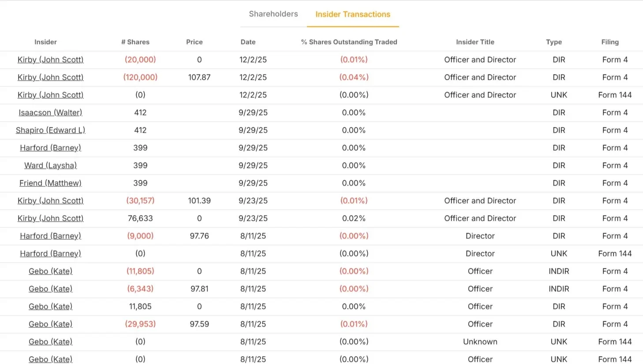Open Kirby link in the 107.87 price row
This screenshot has width=643, height=364.
[50, 77]
